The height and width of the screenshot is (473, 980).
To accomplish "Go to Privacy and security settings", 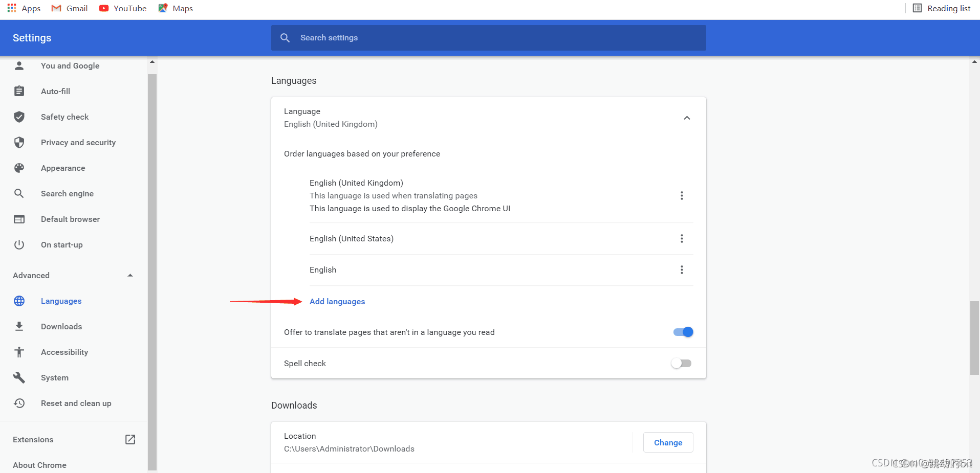I will 78,143.
